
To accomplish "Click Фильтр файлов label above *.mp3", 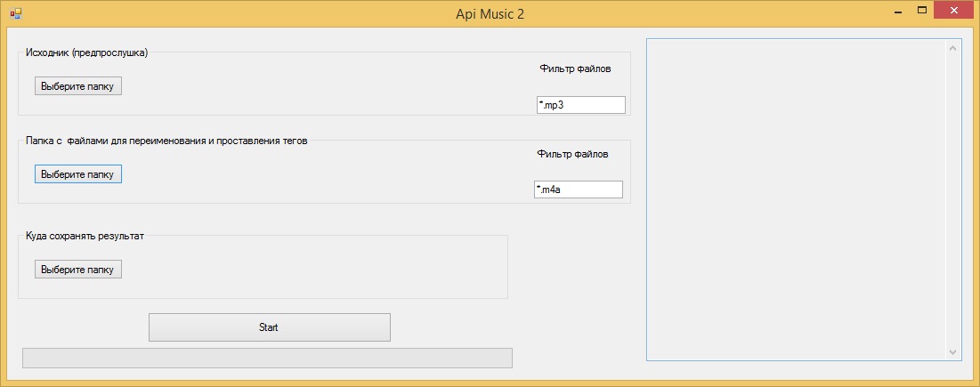I will point(575,69).
